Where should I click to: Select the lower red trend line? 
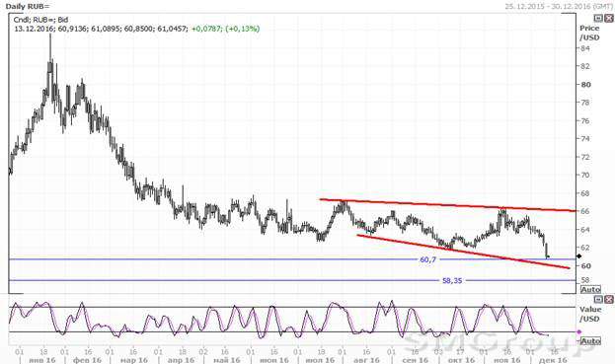point(463,252)
